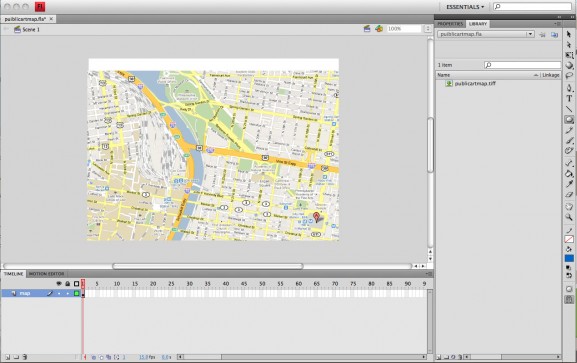This screenshot has height=363, width=577.
Task: Select the Zoom magnifier tool
Action: (x=569, y=217)
